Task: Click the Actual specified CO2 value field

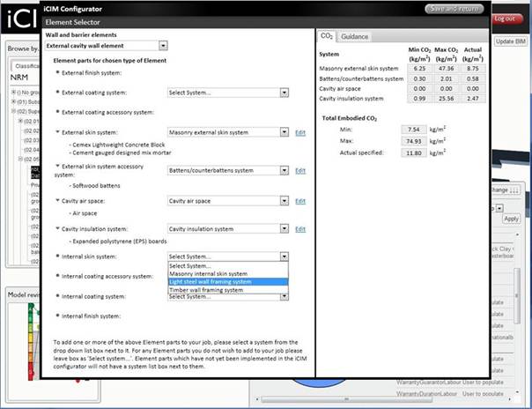Action: (x=414, y=153)
